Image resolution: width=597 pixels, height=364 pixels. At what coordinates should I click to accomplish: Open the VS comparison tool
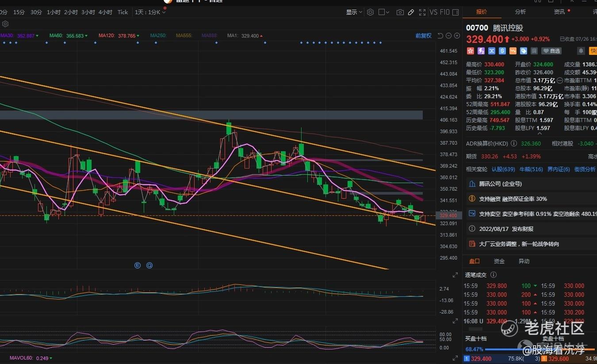pyautogui.click(x=433, y=12)
